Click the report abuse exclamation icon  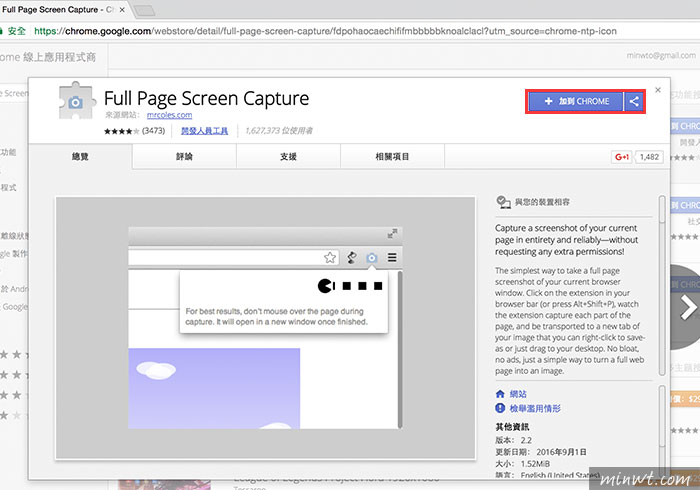pyautogui.click(x=500, y=408)
